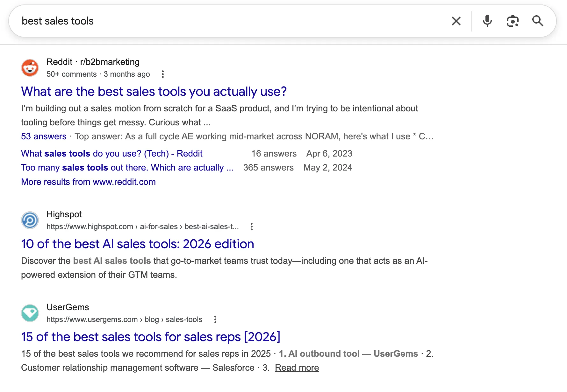
Task: Click the 'I'm building out a sales motion' snippet
Action: (219, 115)
